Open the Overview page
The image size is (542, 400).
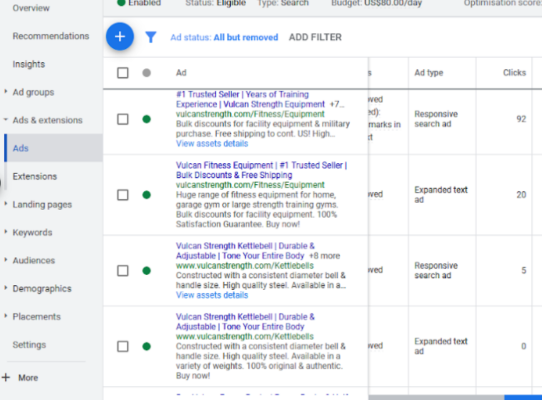(31, 8)
